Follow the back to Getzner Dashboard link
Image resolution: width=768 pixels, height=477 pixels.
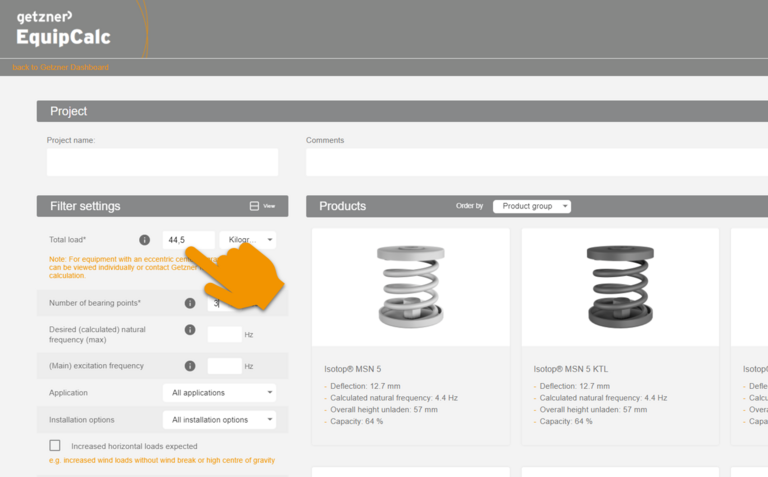point(61,67)
